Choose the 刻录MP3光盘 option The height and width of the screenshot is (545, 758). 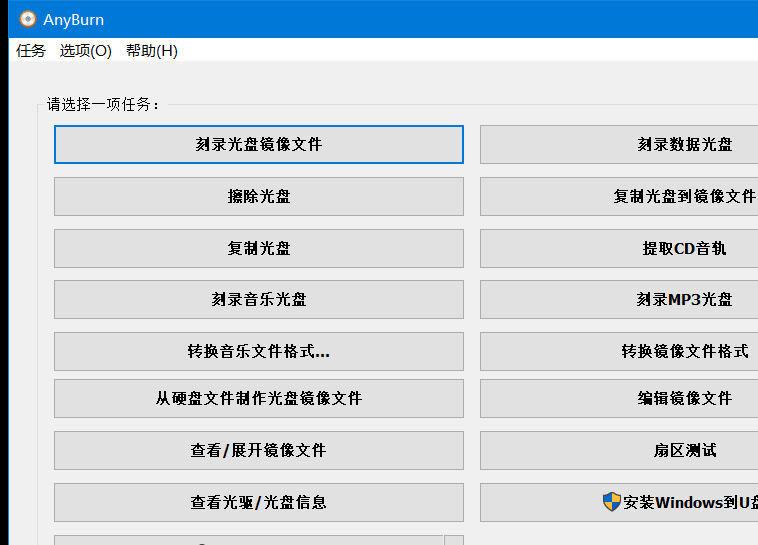coord(619,300)
